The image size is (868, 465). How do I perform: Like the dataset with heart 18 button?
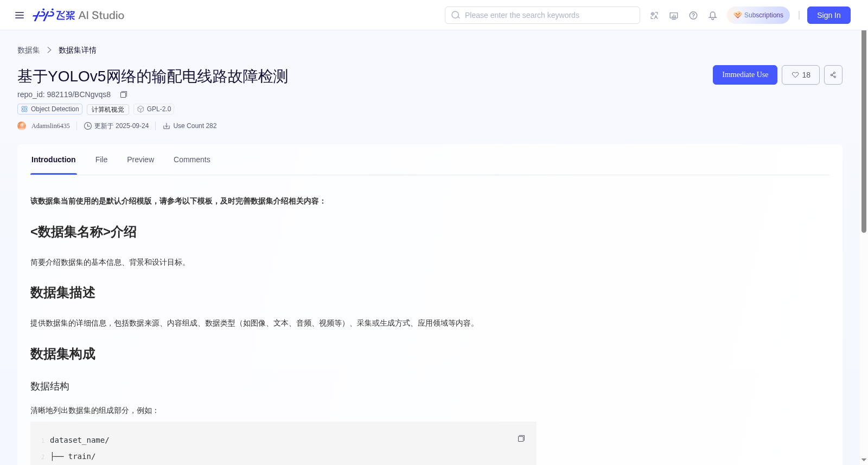tap(801, 75)
